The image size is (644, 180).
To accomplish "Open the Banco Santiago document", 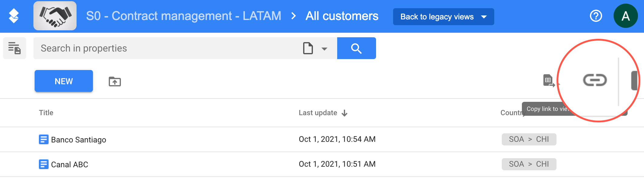I will pos(79,140).
